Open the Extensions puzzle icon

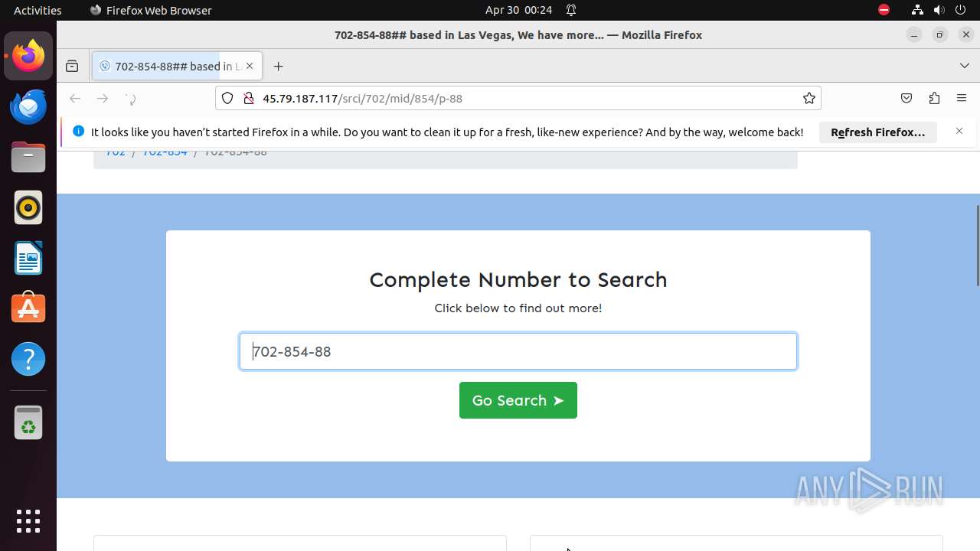[934, 99]
